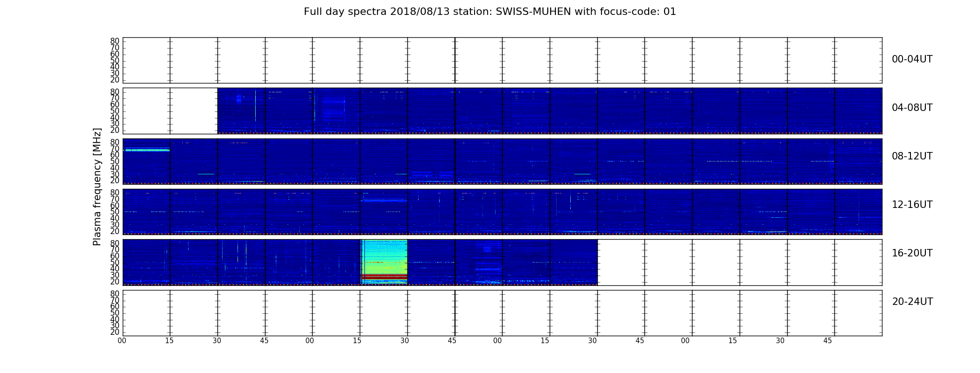Select the 12-16UT row label
The width and height of the screenshot is (980, 373).
(912, 205)
